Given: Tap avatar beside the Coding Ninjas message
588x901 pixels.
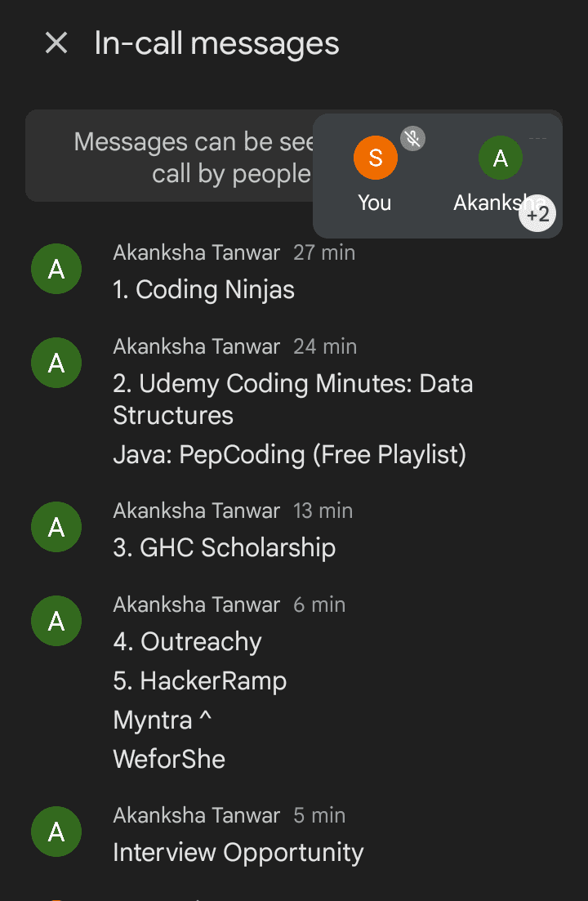Looking at the screenshot, I should pyautogui.click(x=56, y=270).
